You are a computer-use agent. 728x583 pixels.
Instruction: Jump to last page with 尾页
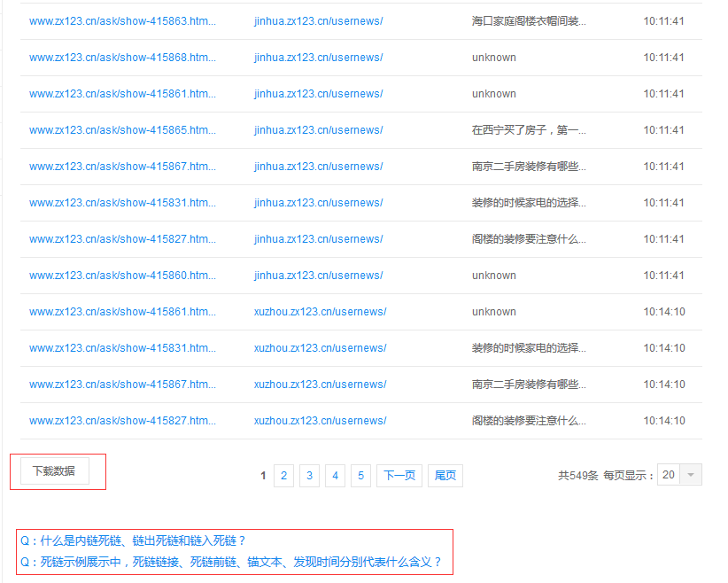tap(445, 476)
